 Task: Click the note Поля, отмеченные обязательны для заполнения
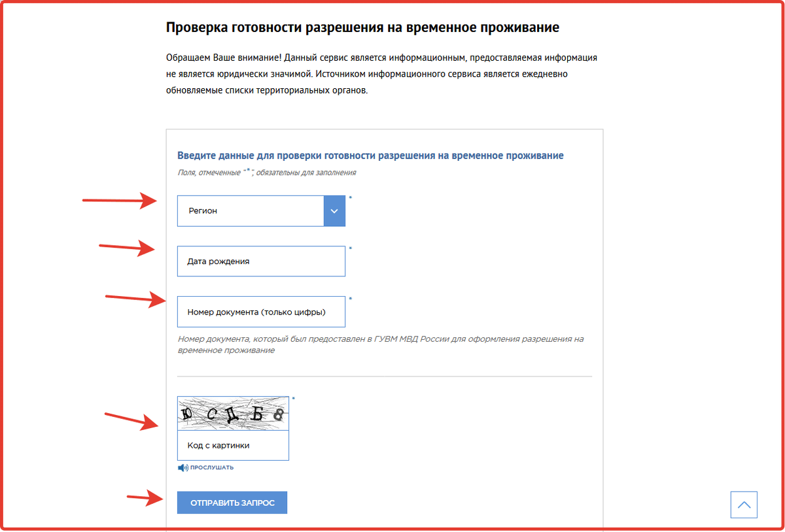click(x=267, y=173)
